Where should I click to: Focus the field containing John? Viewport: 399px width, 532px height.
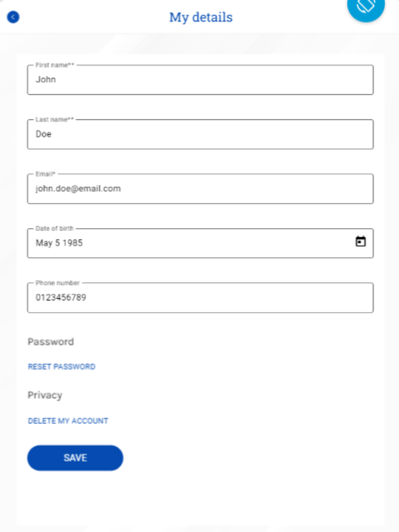point(200,80)
